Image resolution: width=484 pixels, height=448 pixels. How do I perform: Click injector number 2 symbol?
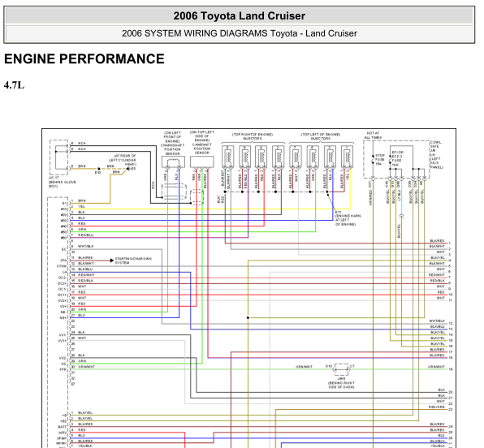coord(278,157)
